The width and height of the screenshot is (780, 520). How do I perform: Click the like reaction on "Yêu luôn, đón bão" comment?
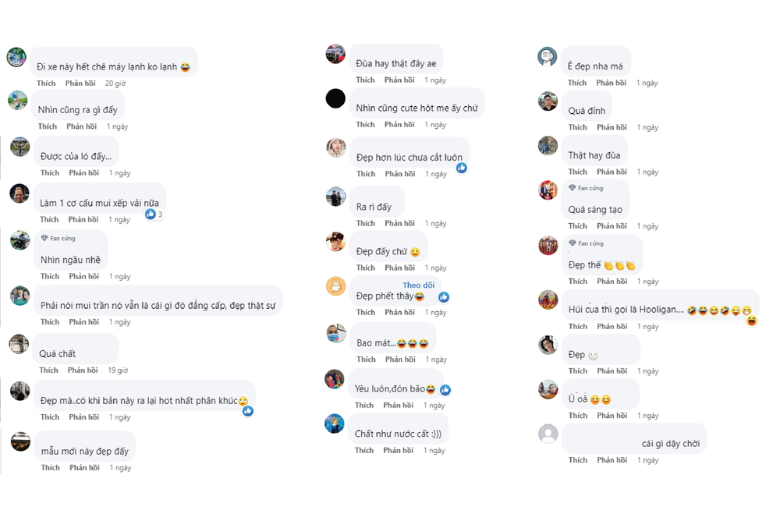(445, 390)
